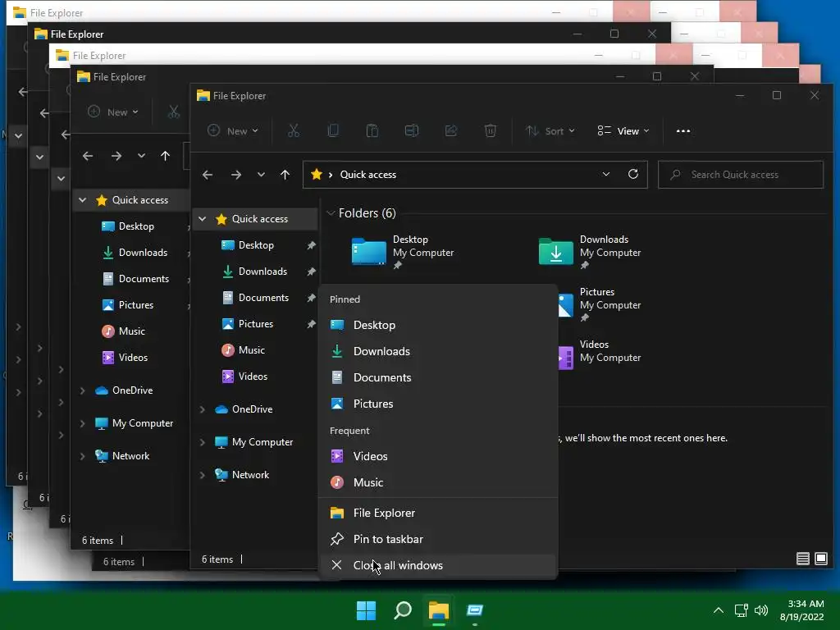Choose Close all windows
Image resolution: width=840 pixels, height=630 pixels.
click(x=438, y=566)
